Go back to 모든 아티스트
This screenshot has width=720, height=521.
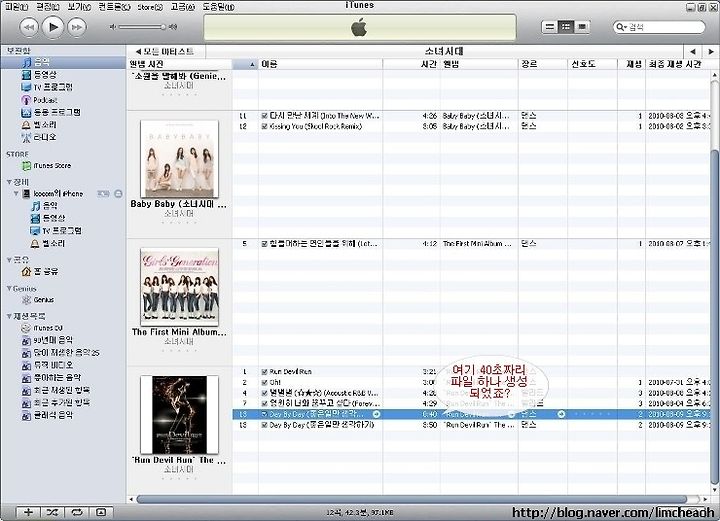coord(165,51)
